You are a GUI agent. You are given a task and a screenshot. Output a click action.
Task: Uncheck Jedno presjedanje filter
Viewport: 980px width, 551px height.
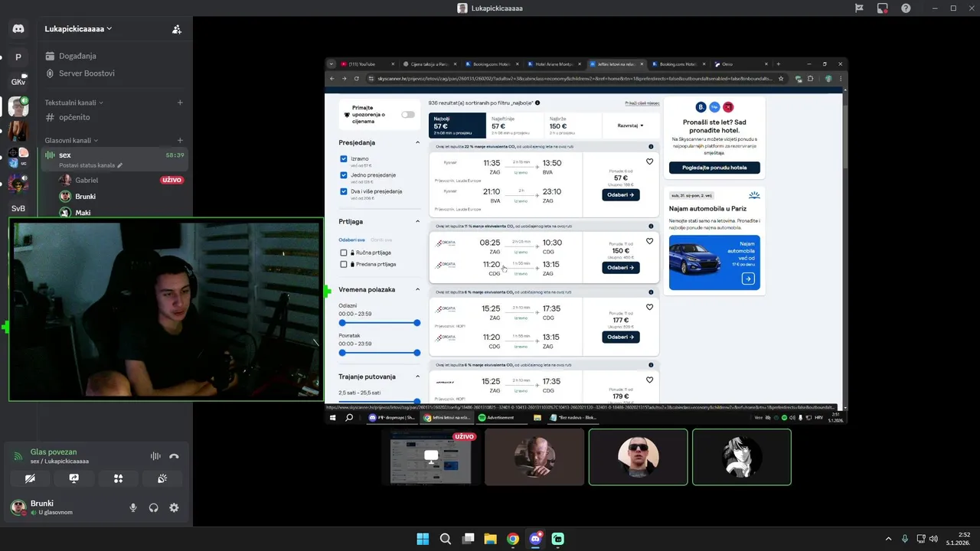click(344, 175)
